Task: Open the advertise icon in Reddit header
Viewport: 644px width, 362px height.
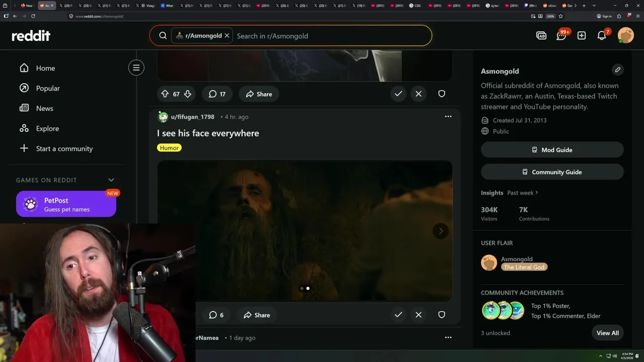Action: 541,36
